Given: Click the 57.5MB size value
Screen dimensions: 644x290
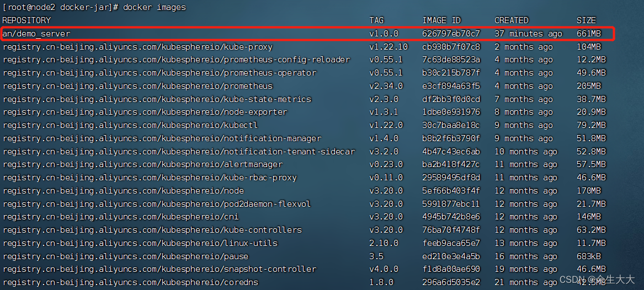Looking at the screenshot, I should pyautogui.click(x=591, y=164).
